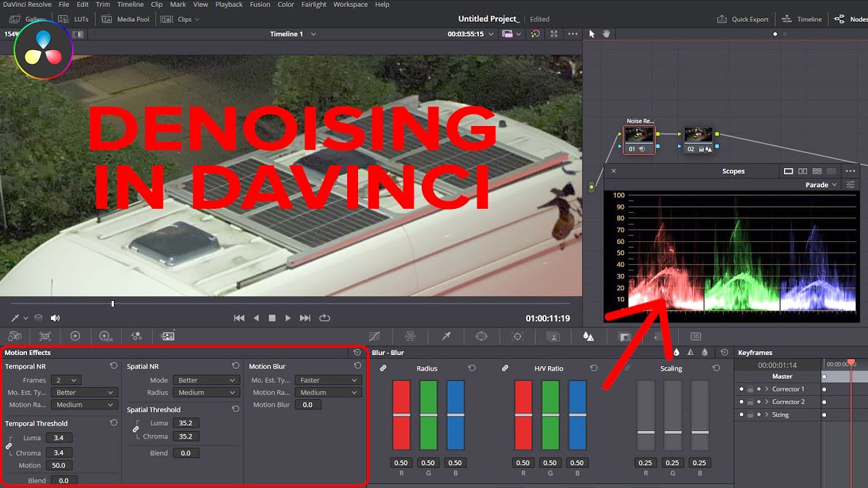Show the Timeline panel button

pos(802,19)
